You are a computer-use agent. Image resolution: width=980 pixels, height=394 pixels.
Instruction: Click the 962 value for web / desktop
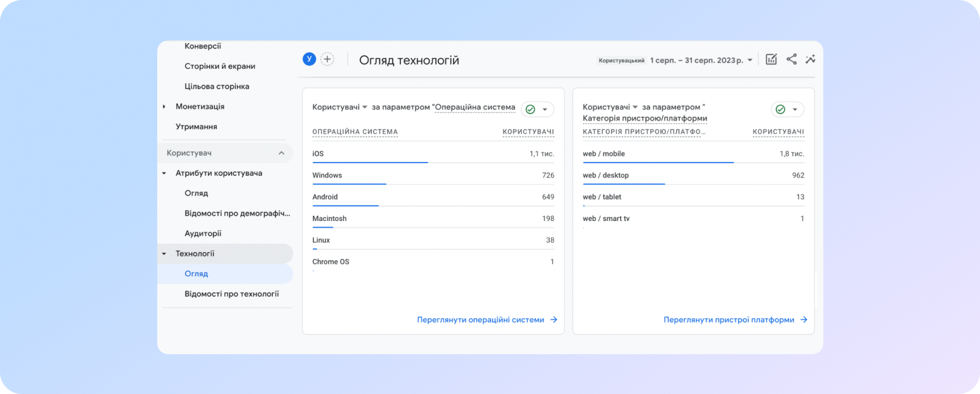[x=798, y=175]
